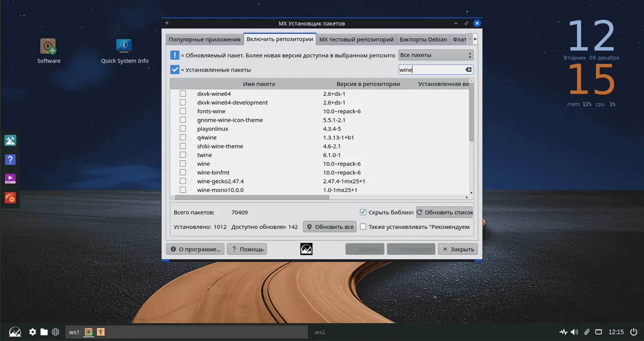
Task: Open the red gear dock icon
Action: 10,198
